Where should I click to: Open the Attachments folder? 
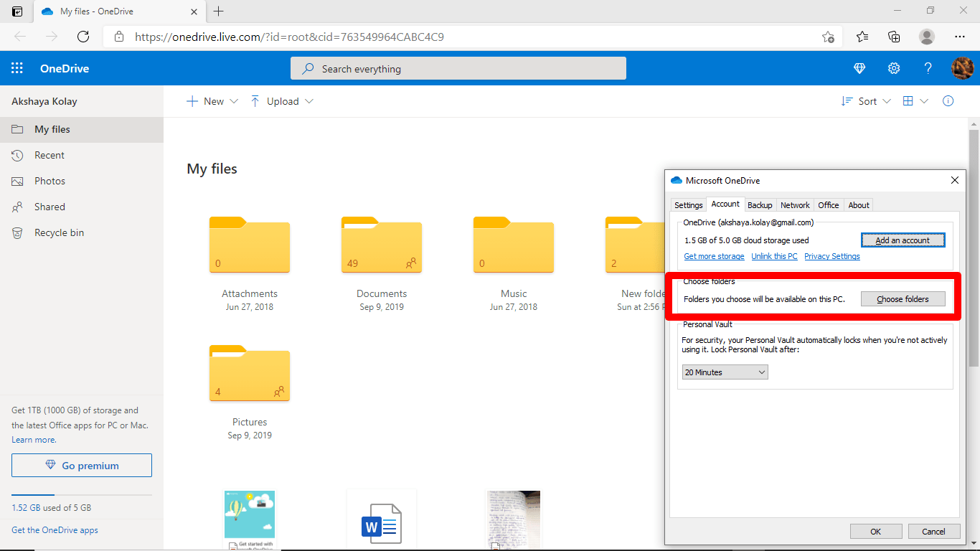coord(249,245)
